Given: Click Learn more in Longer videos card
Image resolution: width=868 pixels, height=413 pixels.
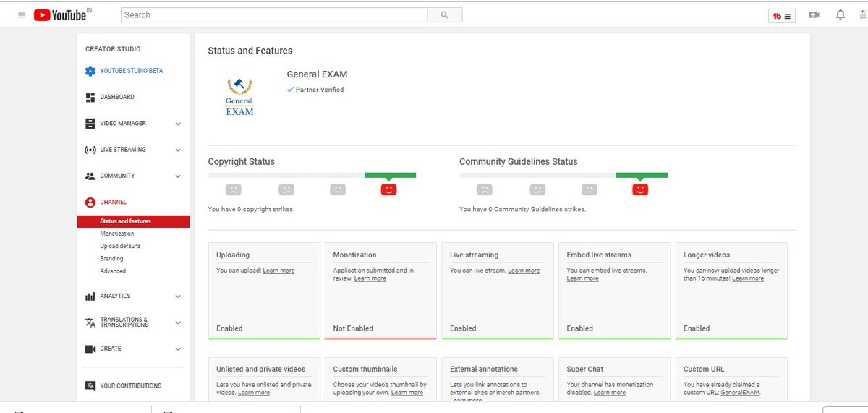Looking at the screenshot, I should (748, 278).
